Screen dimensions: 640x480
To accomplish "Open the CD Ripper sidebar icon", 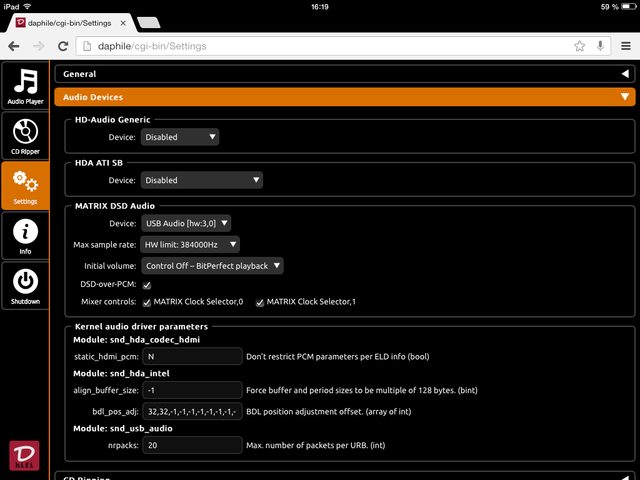I will coord(25,136).
